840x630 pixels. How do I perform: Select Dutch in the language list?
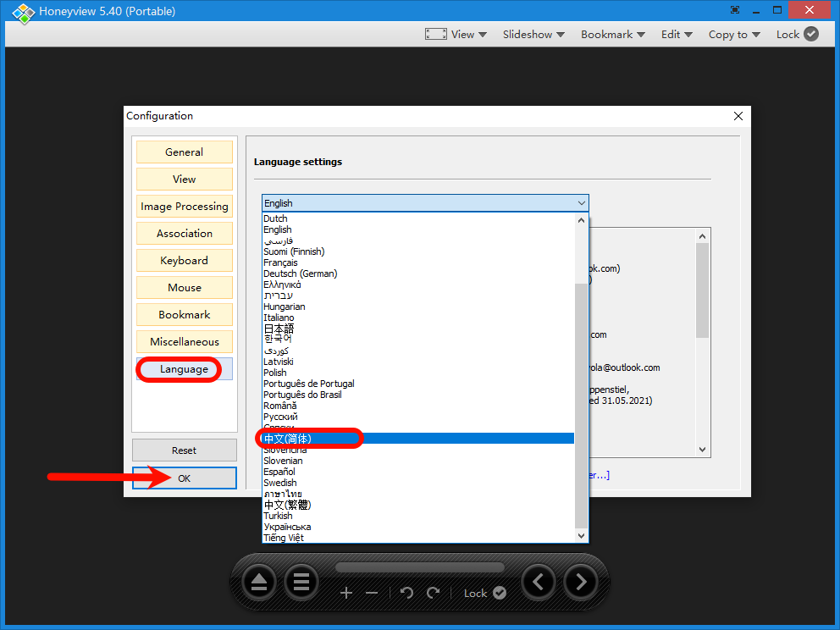pyautogui.click(x=417, y=218)
